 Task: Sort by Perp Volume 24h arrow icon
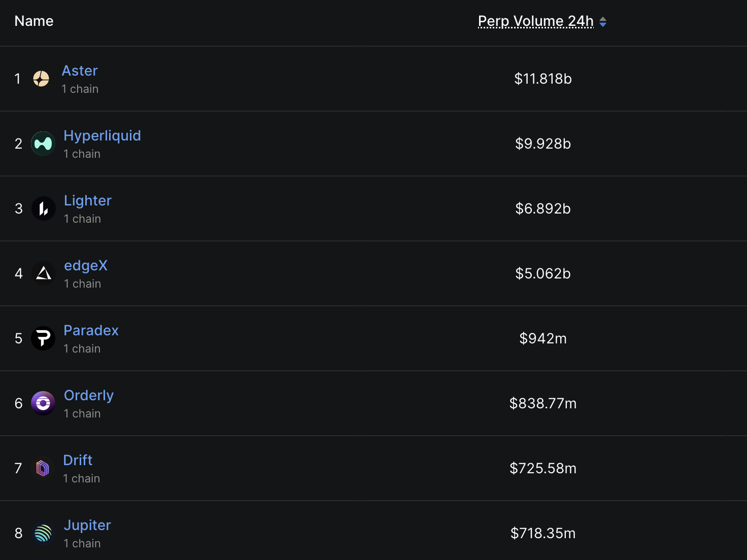pyautogui.click(x=603, y=22)
